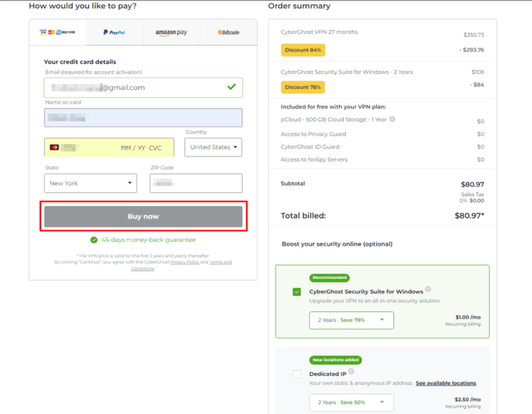Open the See available locations link
This screenshot has height=414, width=532.
pos(446,383)
